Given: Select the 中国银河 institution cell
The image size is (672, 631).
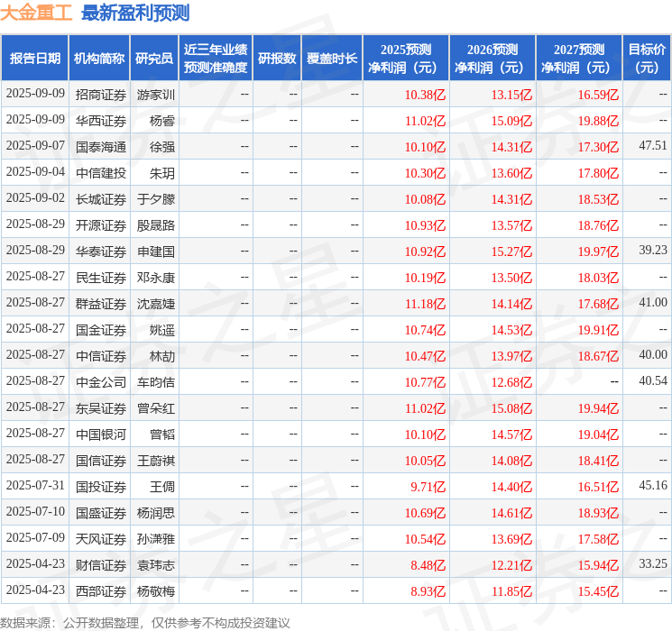Looking at the screenshot, I should (x=101, y=434).
